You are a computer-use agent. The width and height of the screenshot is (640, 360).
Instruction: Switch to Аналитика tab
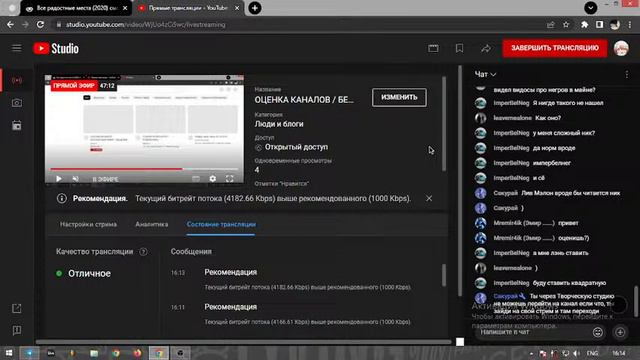(x=151, y=224)
